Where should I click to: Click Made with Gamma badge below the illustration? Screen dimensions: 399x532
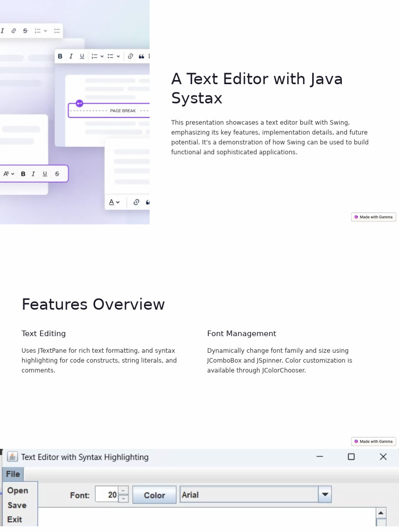click(x=374, y=217)
